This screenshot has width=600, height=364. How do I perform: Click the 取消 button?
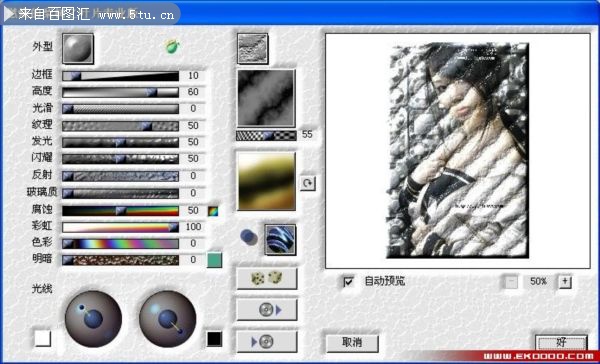[x=352, y=343]
